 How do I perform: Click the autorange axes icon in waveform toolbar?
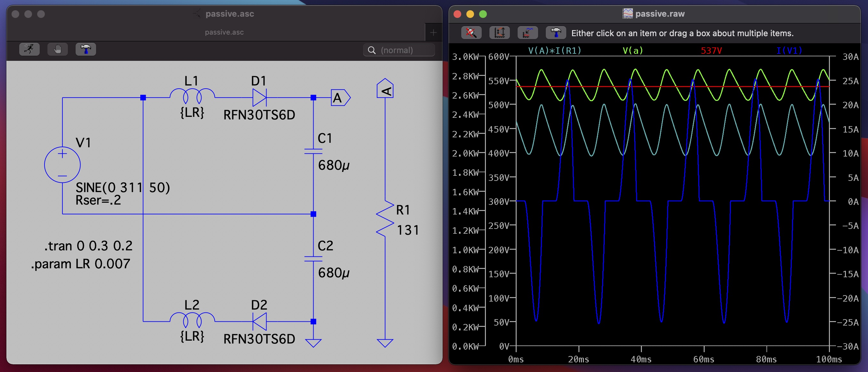click(499, 33)
